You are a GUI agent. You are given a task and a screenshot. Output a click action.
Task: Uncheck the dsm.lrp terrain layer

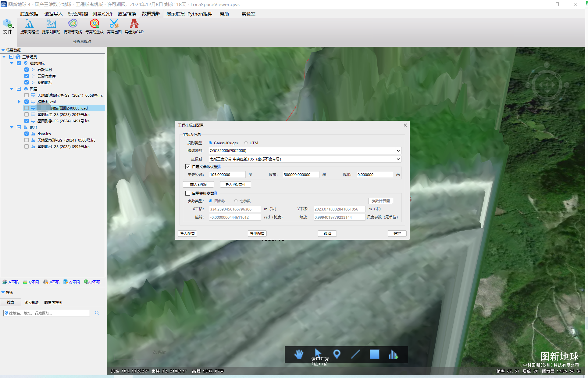(27, 134)
